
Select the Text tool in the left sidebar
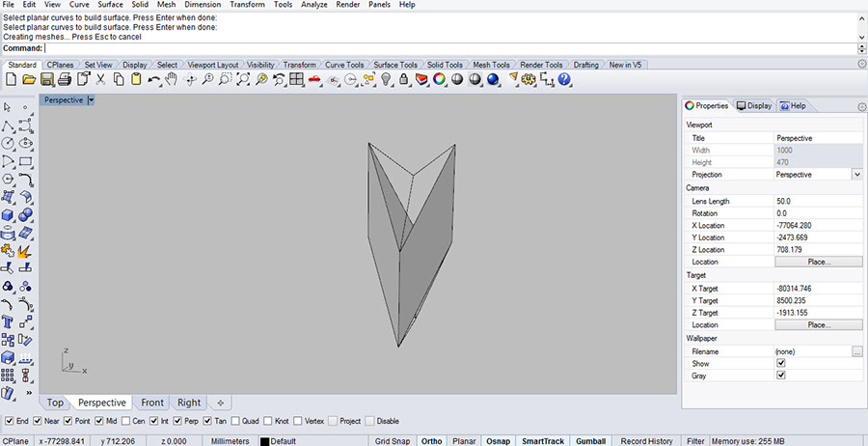click(x=8, y=322)
